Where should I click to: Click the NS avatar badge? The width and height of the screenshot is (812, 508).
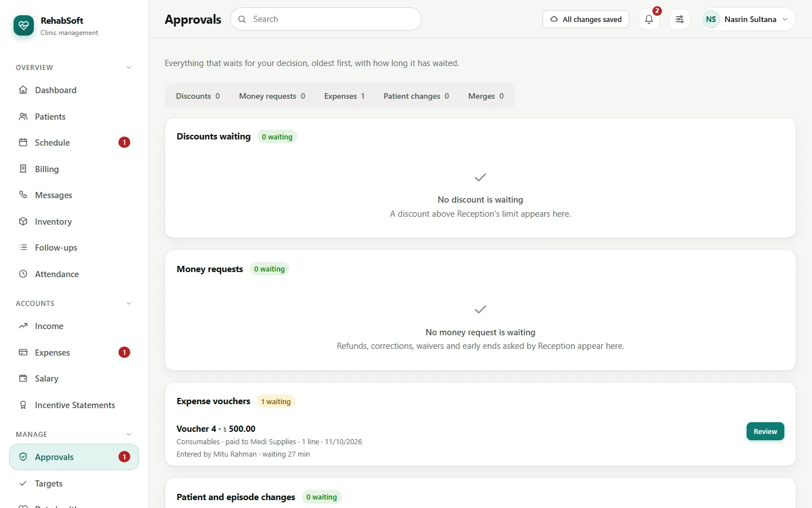[711, 19]
